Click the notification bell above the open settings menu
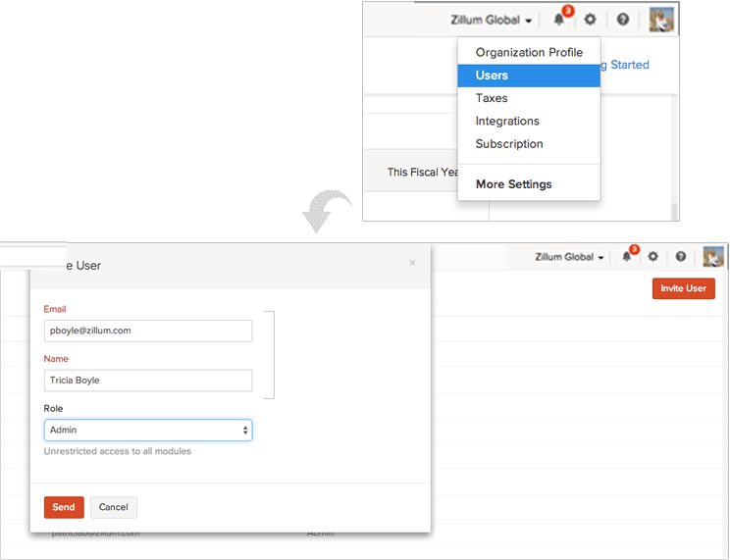This screenshot has height=560, width=730. (560, 20)
